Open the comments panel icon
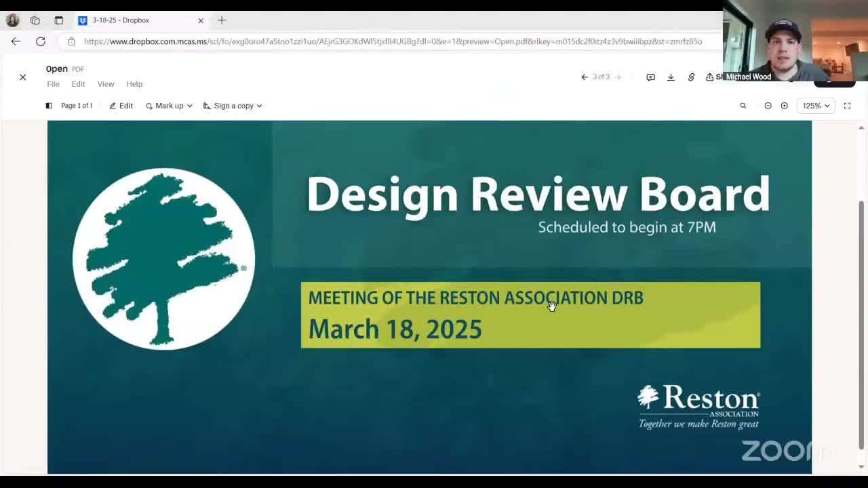The image size is (868, 488). (x=650, y=77)
